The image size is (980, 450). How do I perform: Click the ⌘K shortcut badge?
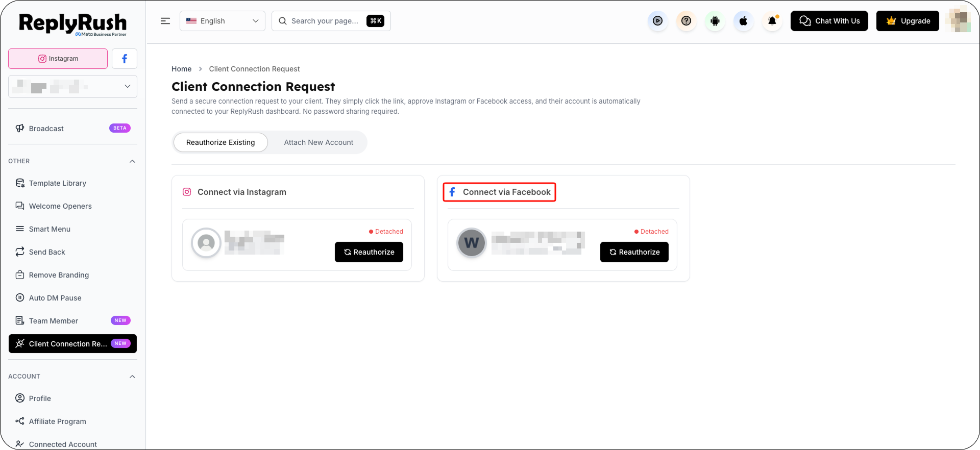coord(376,21)
